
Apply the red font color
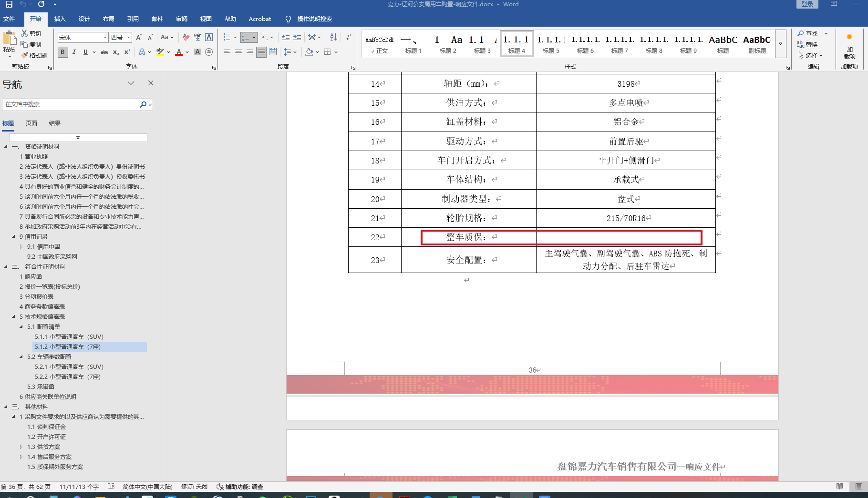point(179,52)
